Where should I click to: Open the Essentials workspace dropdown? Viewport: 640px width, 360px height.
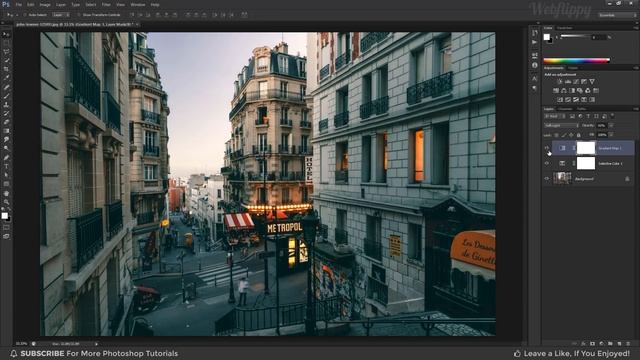[x=617, y=15]
